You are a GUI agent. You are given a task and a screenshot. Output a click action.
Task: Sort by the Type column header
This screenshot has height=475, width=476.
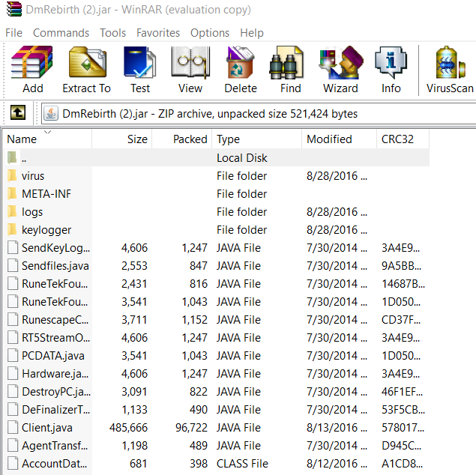257,139
